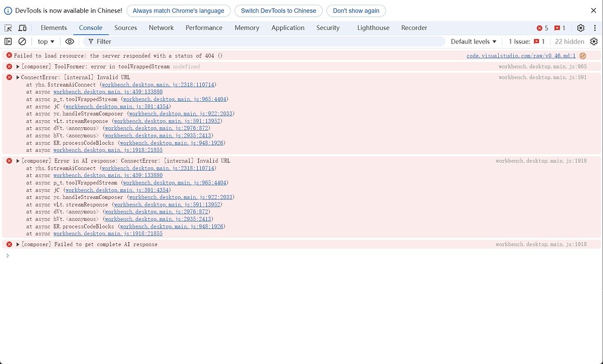Image resolution: width=603 pixels, height=364 pixels.
Task: Click the hand icon next to the 404 link
Action: pos(582,55)
